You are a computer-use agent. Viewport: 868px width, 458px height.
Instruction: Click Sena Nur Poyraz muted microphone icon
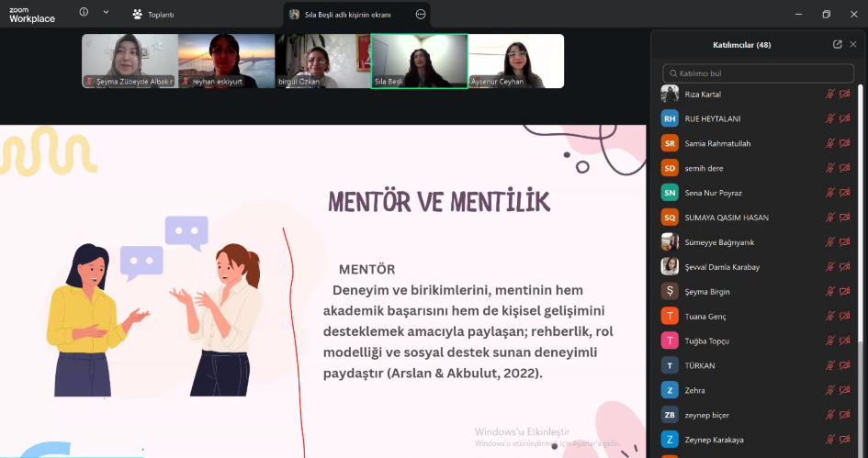click(829, 193)
